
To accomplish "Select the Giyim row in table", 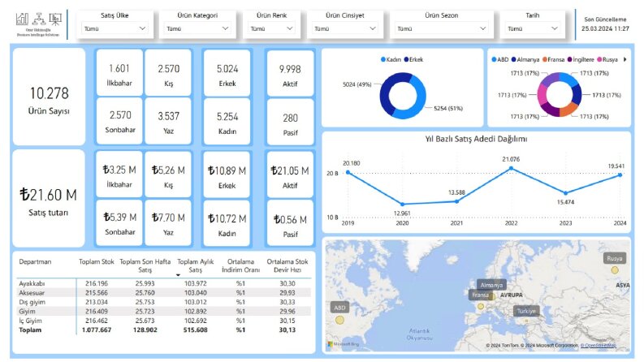I will 164,312.
